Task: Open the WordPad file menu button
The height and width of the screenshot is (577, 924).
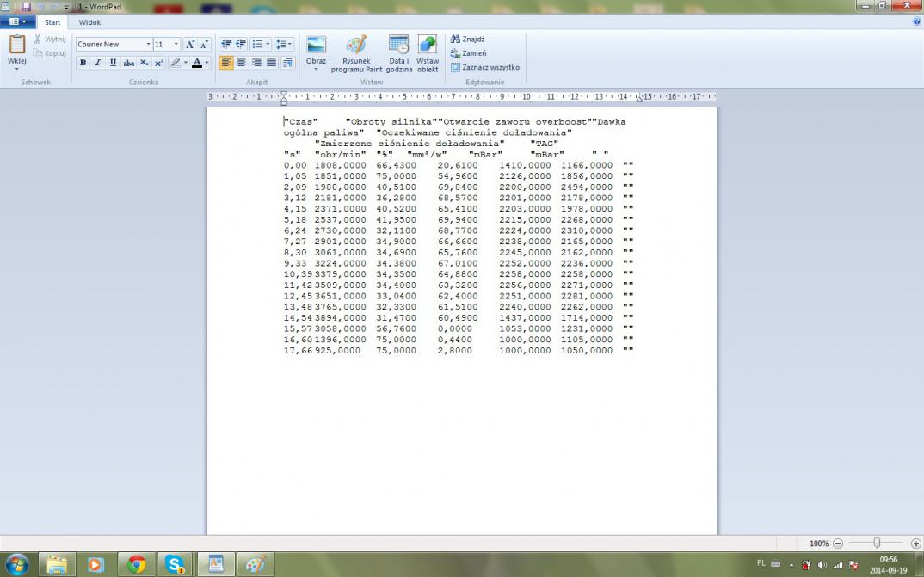Action: coord(17,21)
